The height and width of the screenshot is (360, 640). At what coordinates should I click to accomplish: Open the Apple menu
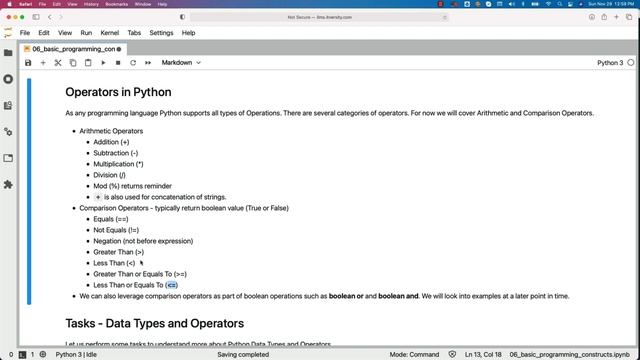pos(9,4)
